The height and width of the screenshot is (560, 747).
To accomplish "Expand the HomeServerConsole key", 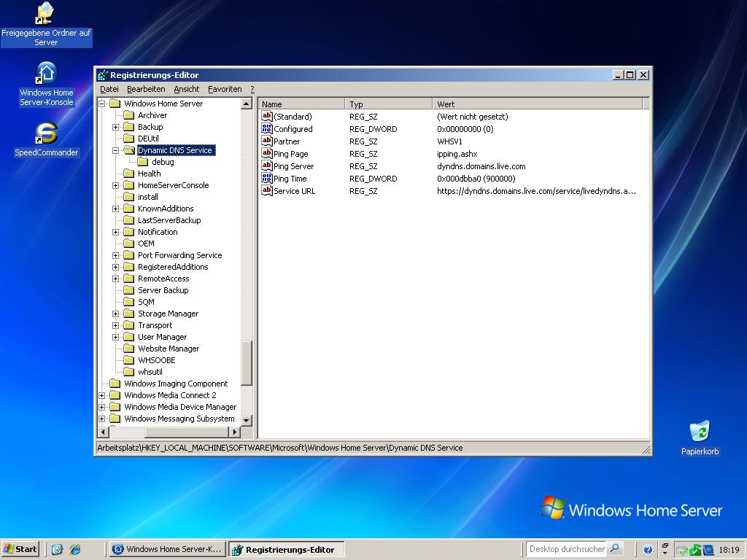I will [x=115, y=185].
